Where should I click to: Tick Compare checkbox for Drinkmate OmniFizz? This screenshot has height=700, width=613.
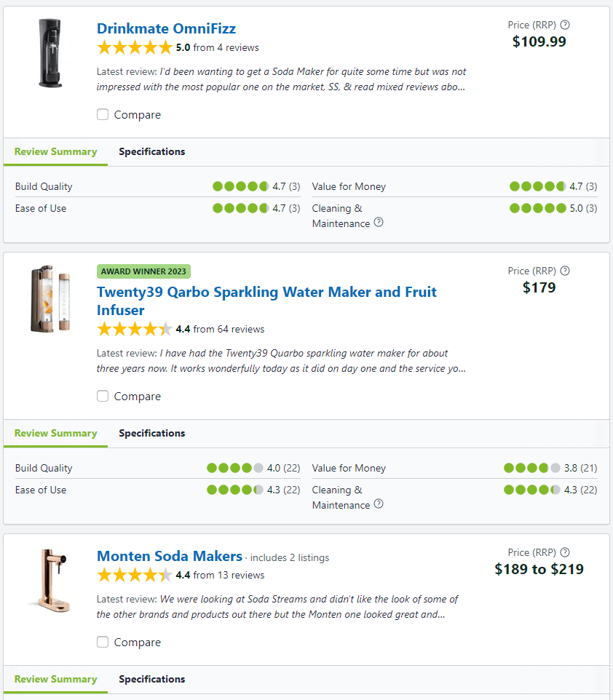(x=103, y=115)
